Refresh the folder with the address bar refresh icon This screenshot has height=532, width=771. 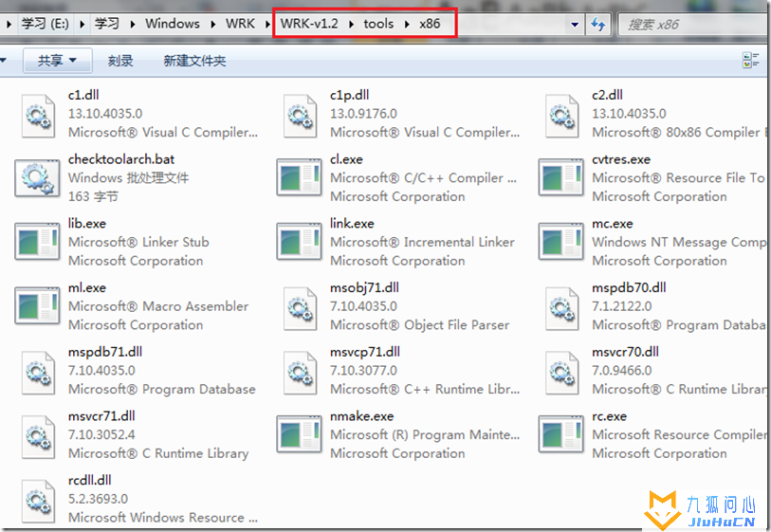click(597, 24)
